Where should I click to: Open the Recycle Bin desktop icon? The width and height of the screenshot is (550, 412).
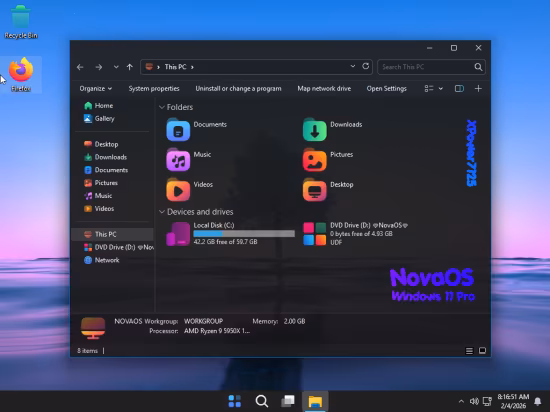21,22
